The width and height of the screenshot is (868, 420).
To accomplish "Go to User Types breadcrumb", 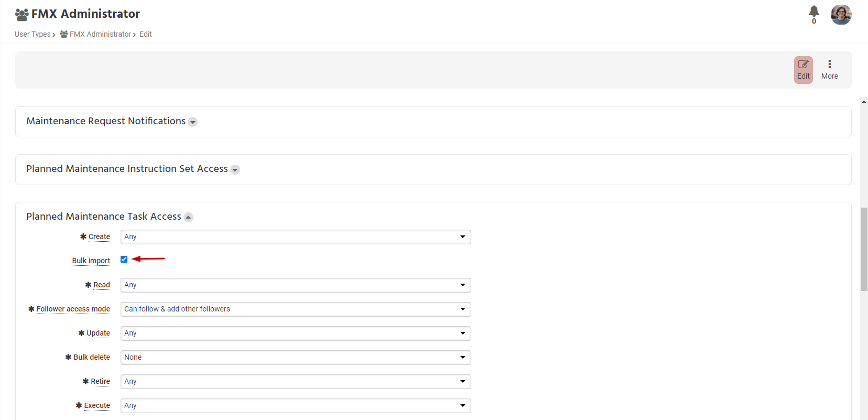I will click(32, 34).
